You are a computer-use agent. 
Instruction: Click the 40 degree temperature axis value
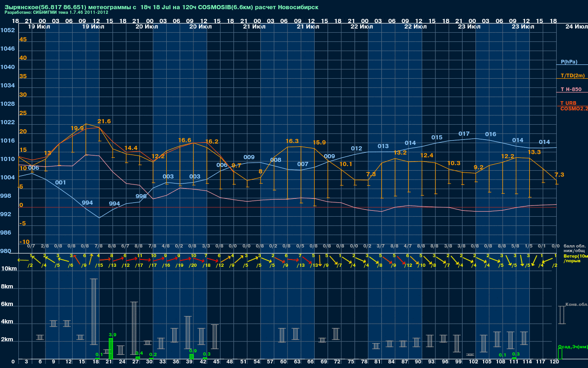pos(23,58)
